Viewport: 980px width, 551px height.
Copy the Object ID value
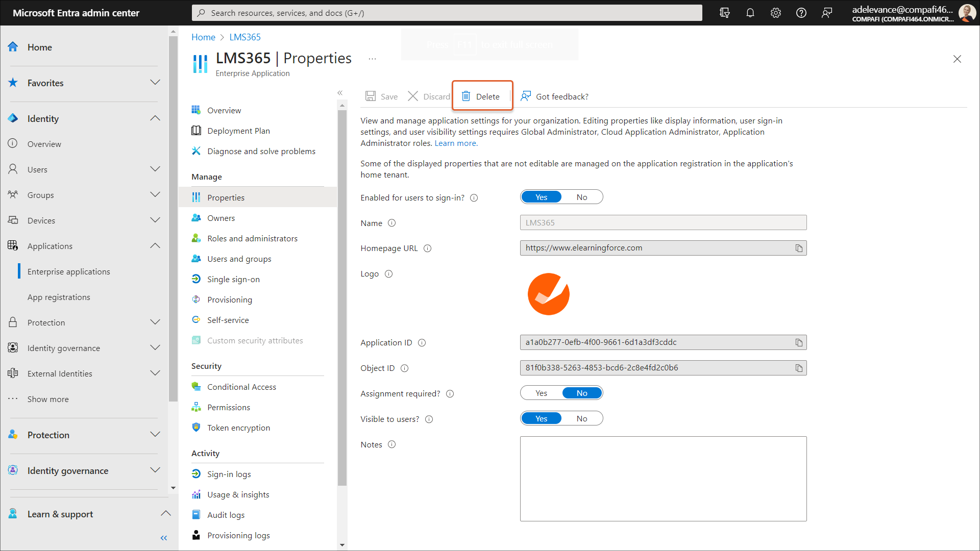tap(799, 368)
